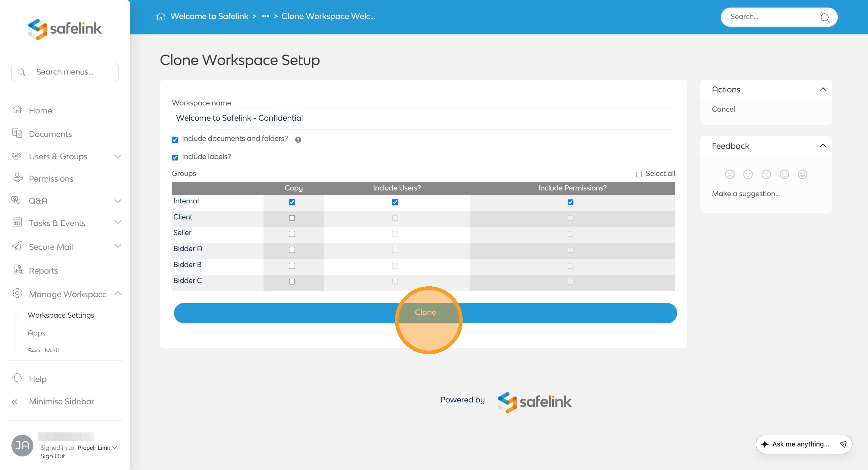868x470 pixels.
Task: Open the Permissions menu item
Action: pyautogui.click(x=51, y=179)
